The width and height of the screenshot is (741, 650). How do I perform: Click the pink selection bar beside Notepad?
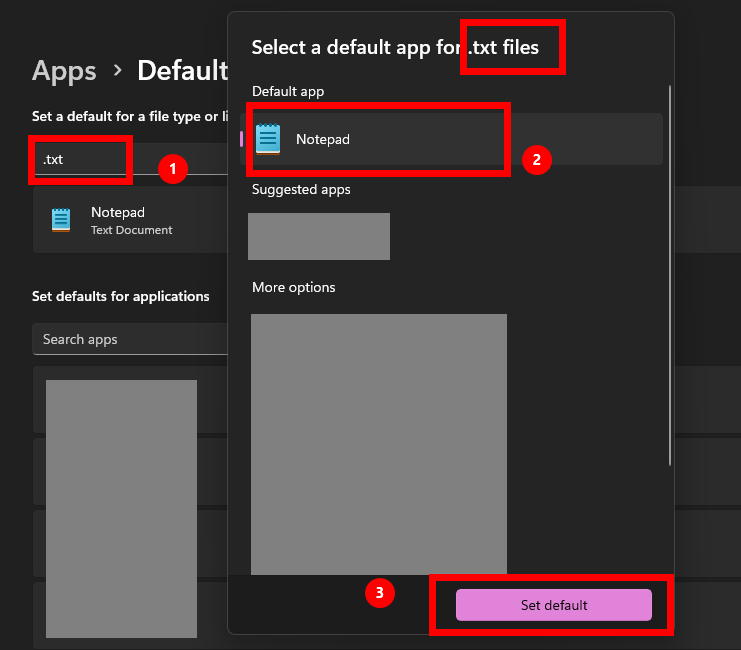242,139
